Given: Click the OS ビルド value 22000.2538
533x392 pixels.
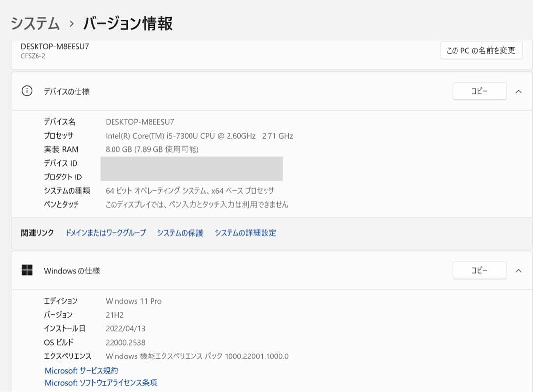Looking at the screenshot, I should click(126, 342).
